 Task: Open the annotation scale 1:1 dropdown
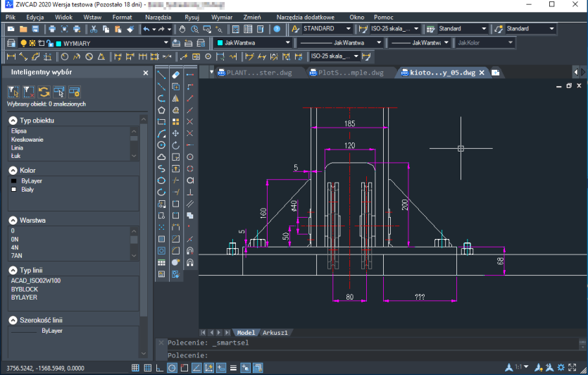coord(526,367)
